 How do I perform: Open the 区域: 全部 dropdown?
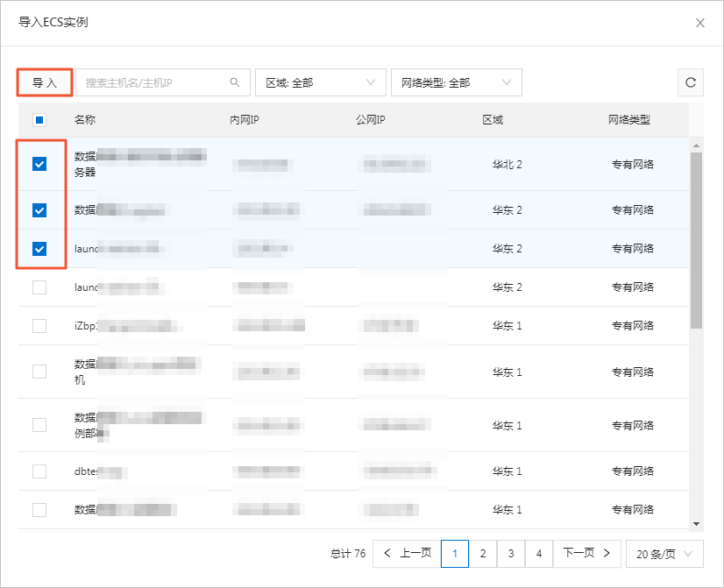point(321,82)
